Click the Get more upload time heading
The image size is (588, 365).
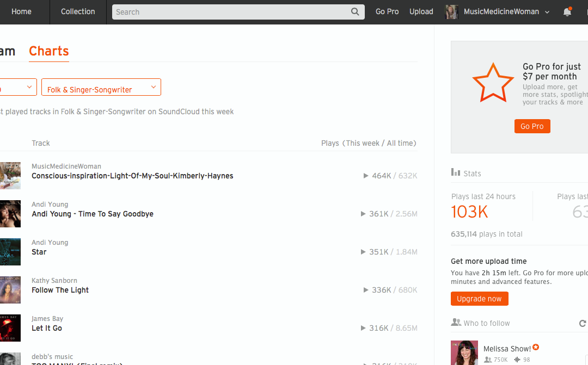click(x=488, y=261)
